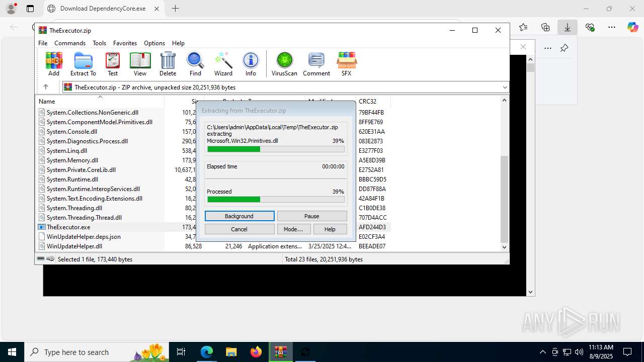Select WinUpdateHelper.dll file
Screen dimensions: 644x362
tap(74, 246)
